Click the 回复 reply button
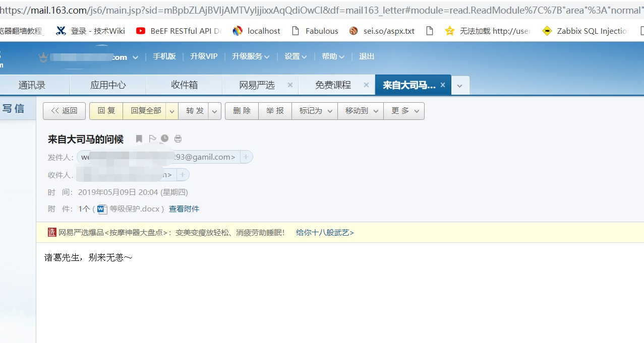 (x=106, y=111)
